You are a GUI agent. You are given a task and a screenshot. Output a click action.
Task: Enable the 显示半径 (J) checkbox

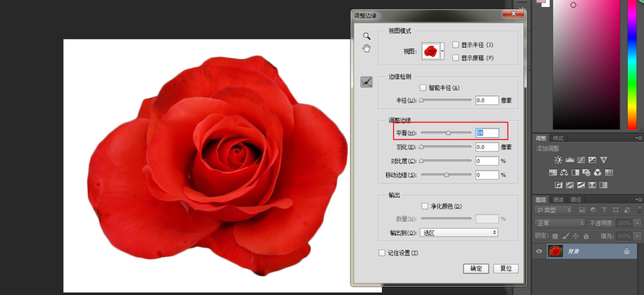(456, 45)
